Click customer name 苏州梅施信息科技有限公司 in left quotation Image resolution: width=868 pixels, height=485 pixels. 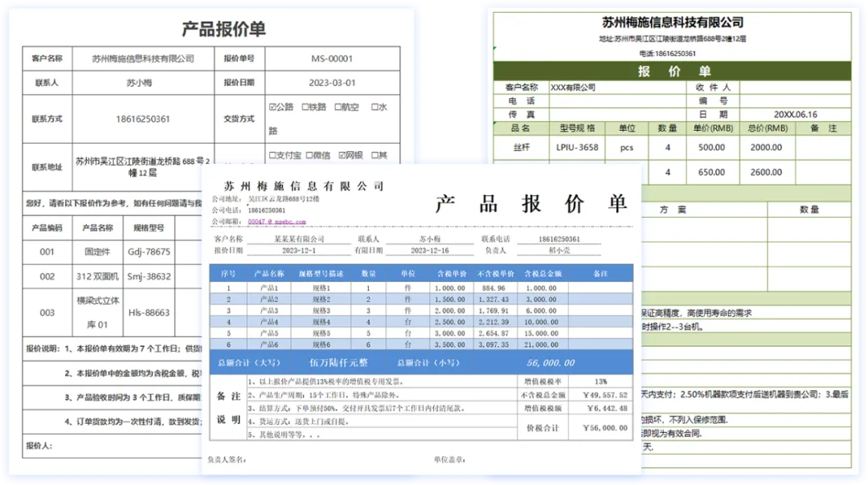tap(143, 59)
